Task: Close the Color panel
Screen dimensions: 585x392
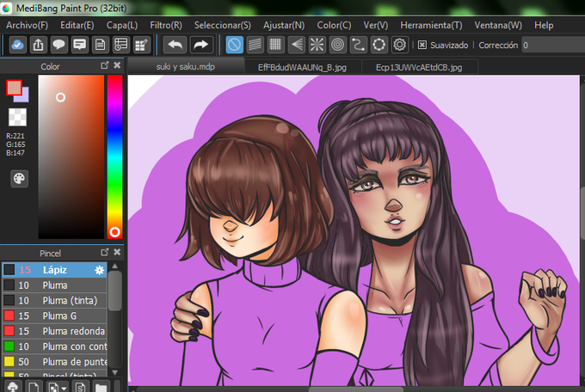Action: point(117,65)
